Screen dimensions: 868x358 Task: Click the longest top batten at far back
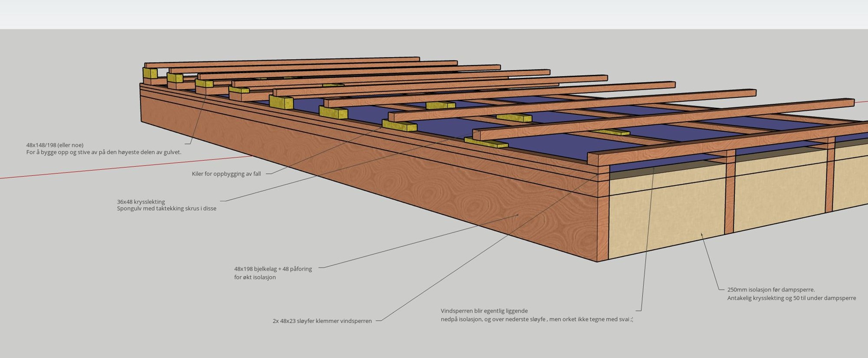[x=282, y=61]
